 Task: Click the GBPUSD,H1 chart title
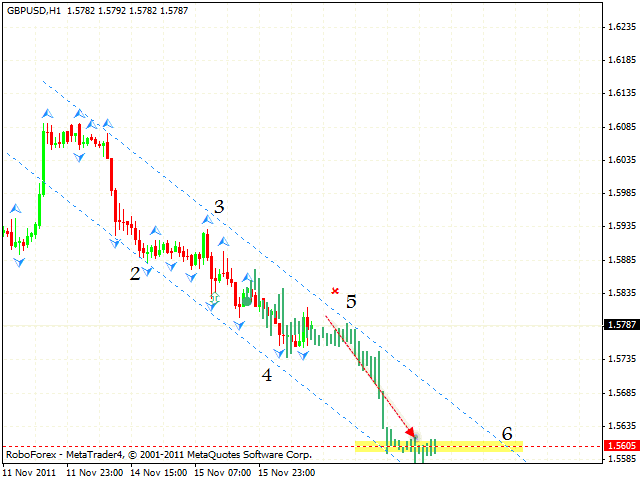33,9
